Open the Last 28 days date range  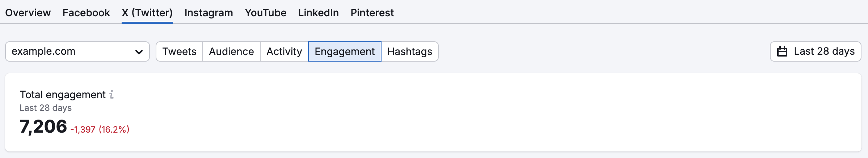tap(816, 51)
